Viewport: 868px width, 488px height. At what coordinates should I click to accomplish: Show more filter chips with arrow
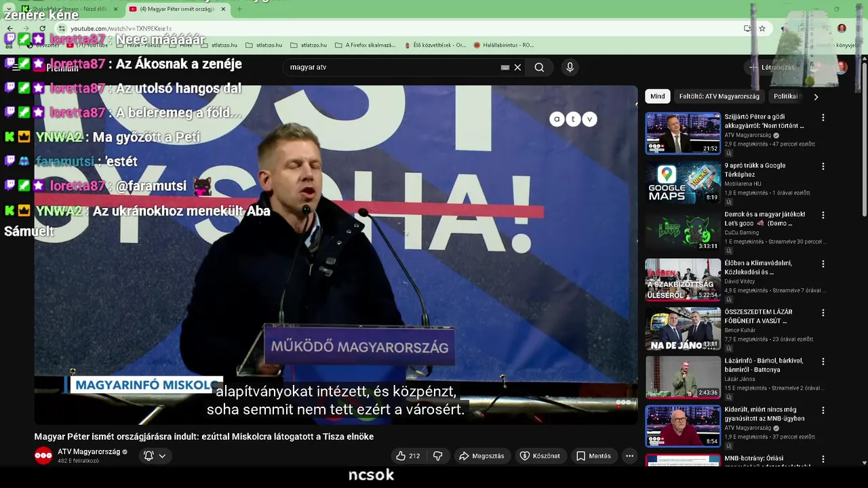tap(816, 96)
